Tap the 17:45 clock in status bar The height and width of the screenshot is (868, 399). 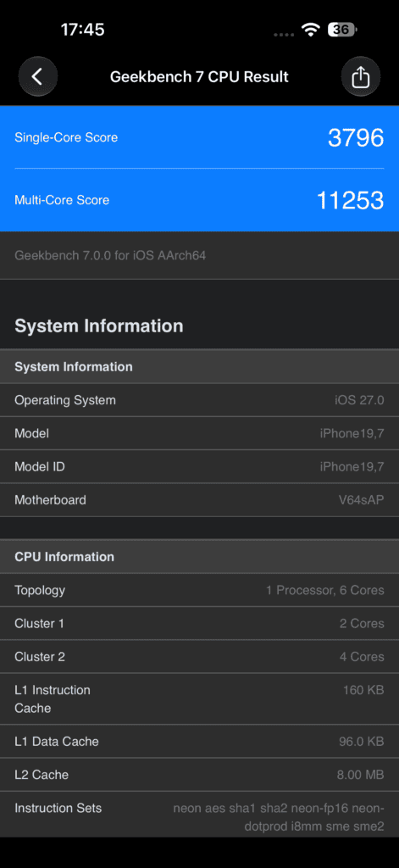pyautogui.click(x=82, y=30)
